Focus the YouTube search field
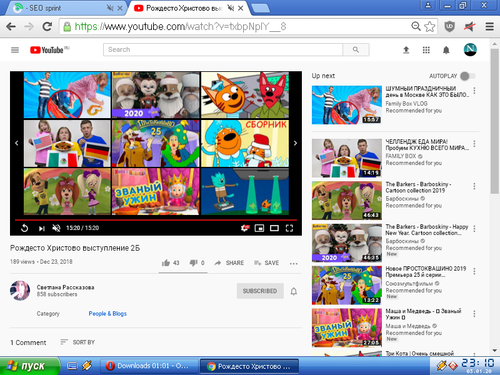The width and height of the screenshot is (500, 375). point(223,50)
